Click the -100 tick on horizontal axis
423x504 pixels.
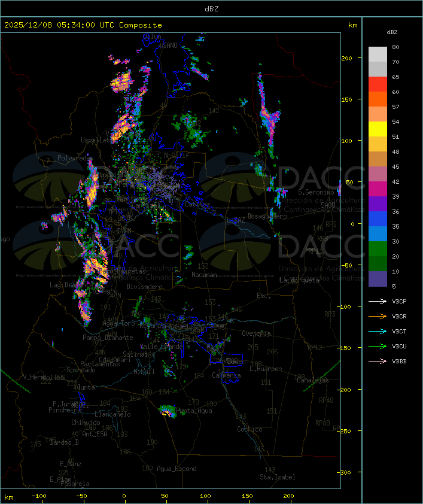[39, 496]
